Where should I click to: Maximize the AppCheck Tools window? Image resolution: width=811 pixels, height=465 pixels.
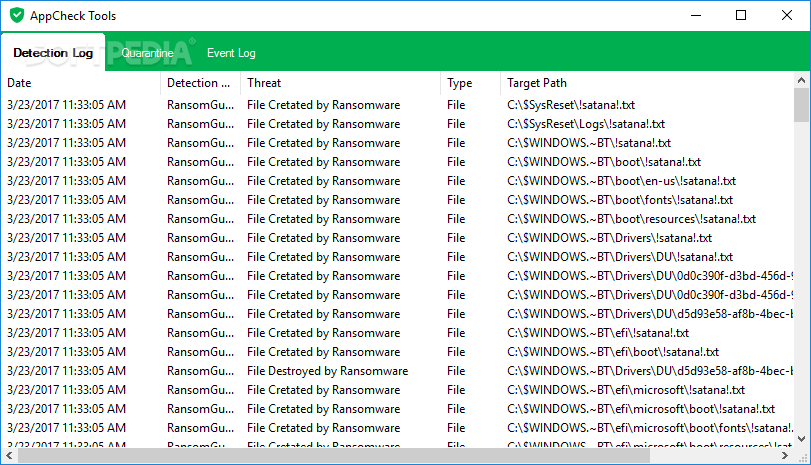(x=741, y=16)
